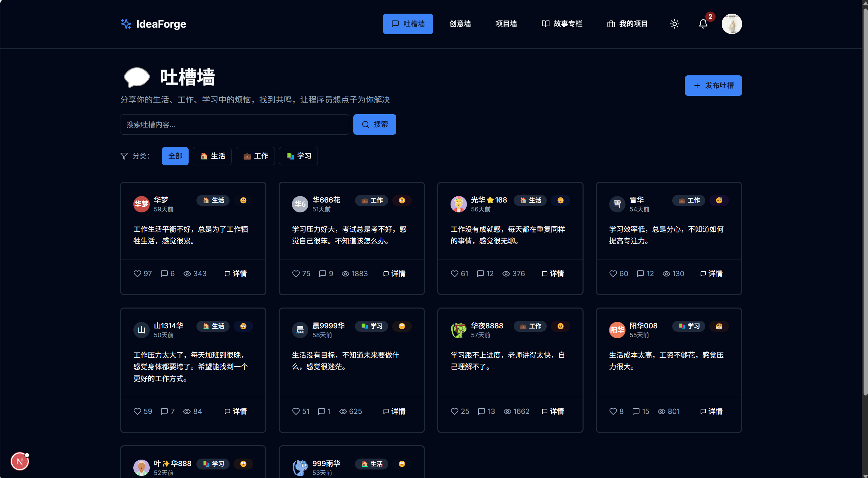Focus the 搜索吐槽内容 search field
The width and height of the screenshot is (868, 478).
pos(234,124)
